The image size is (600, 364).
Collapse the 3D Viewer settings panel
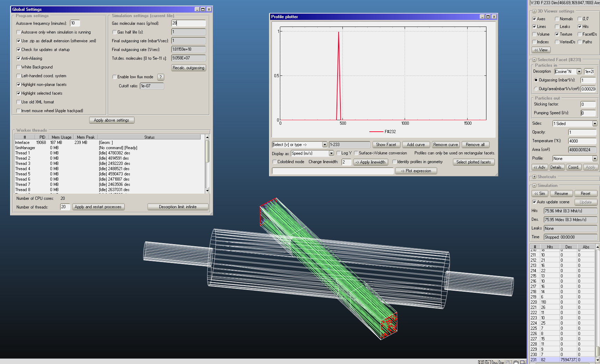point(534,11)
